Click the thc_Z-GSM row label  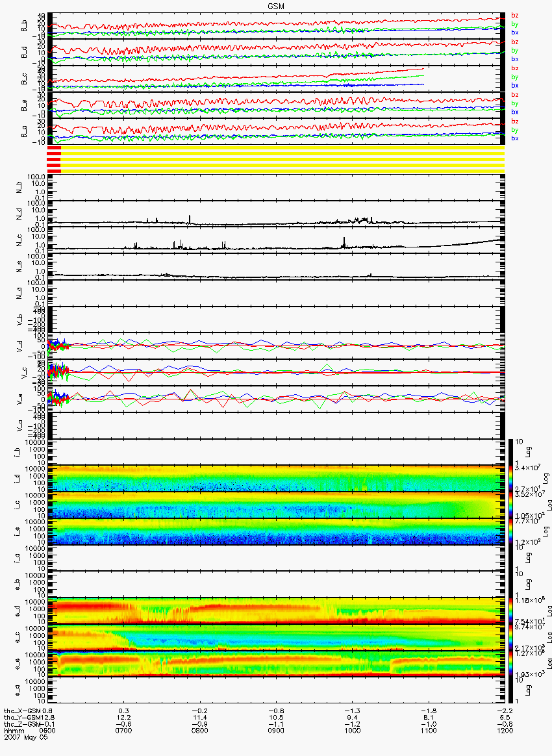(x=23, y=724)
